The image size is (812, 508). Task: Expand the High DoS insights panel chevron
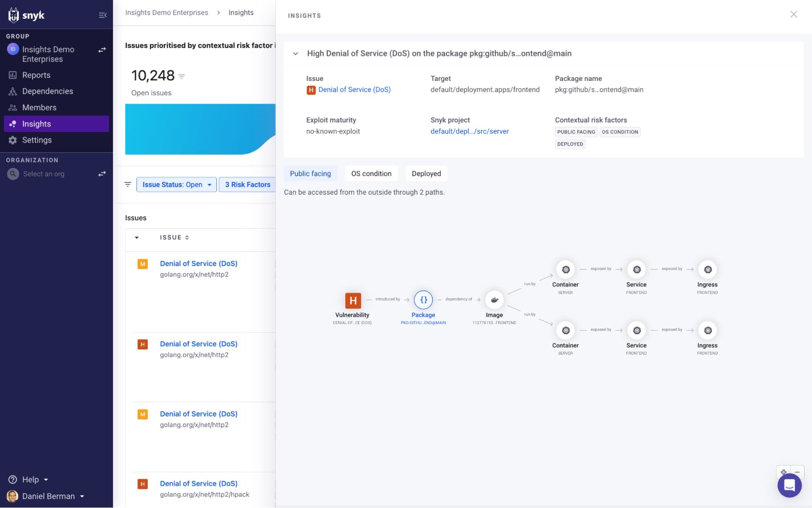[x=295, y=53]
